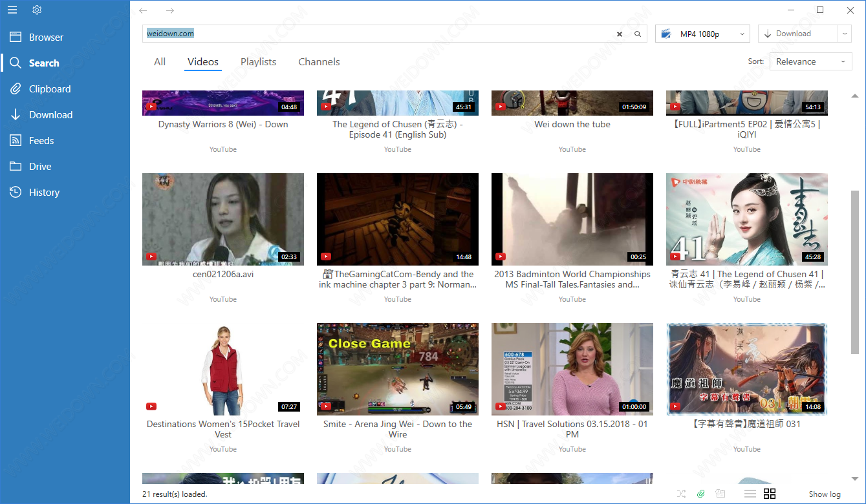Open Destinations Women's Travel Vest thumbnail

[223, 369]
